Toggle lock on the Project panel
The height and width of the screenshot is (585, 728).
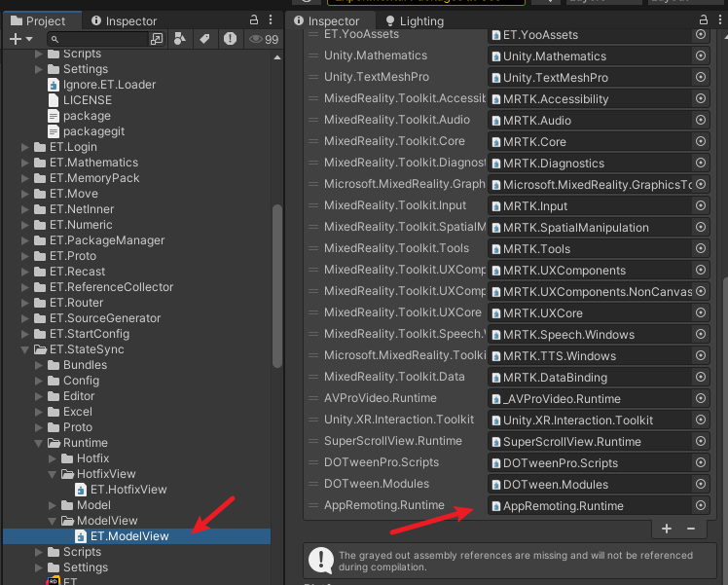pos(253,19)
